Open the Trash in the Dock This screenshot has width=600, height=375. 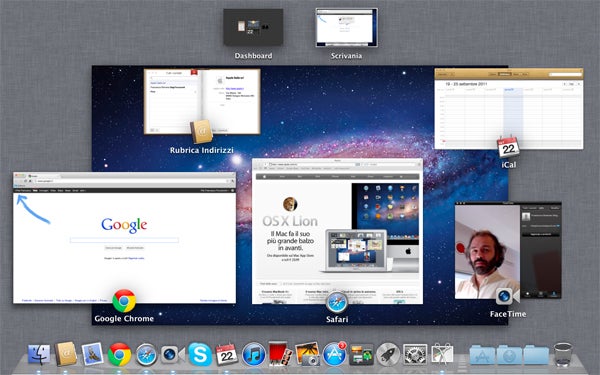click(563, 354)
